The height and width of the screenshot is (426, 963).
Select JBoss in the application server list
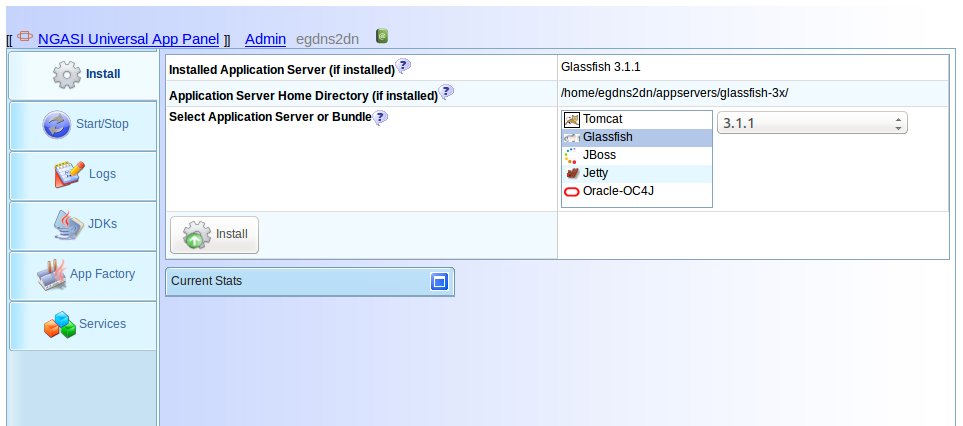click(x=637, y=155)
